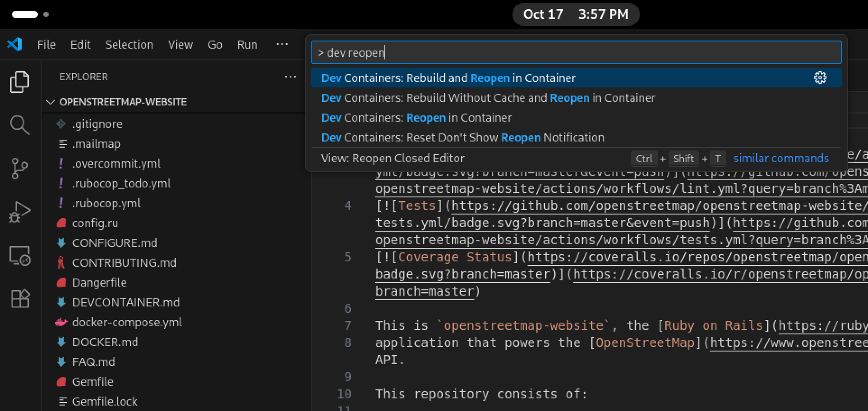868x411 pixels.
Task: Open Run and Debug view icon
Action: [x=19, y=212]
